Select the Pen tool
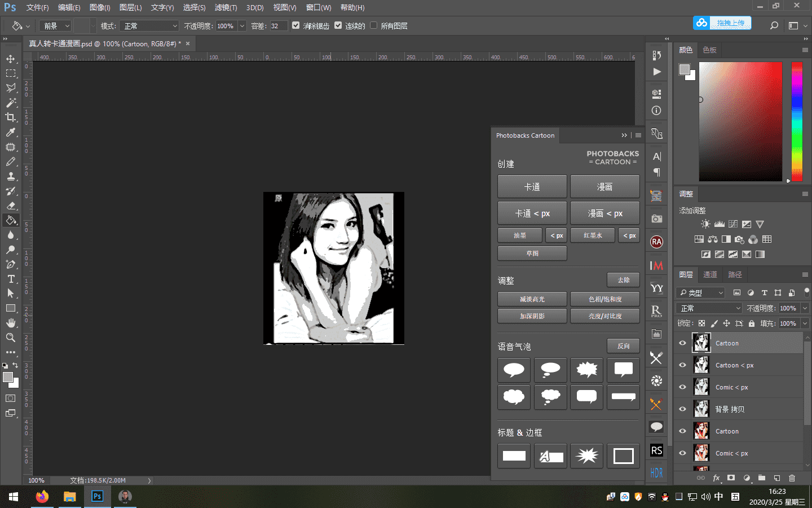The image size is (812, 508). click(11, 264)
